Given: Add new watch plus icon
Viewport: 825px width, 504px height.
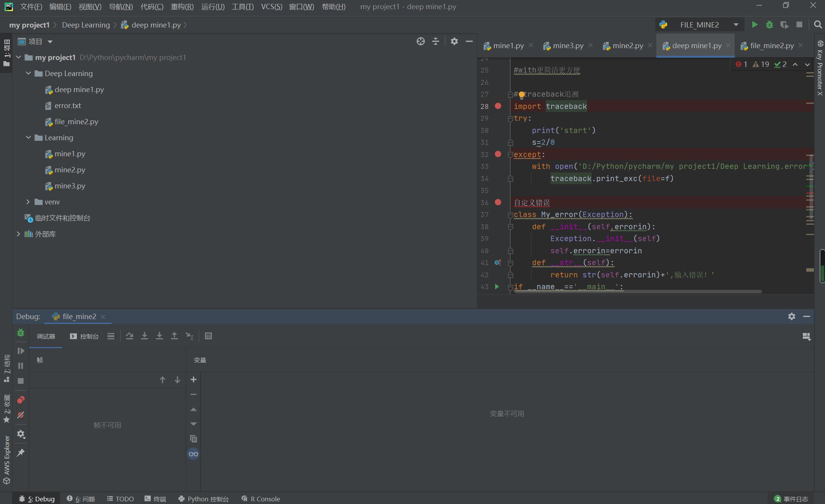Looking at the screenshot, I should [194, 379].
